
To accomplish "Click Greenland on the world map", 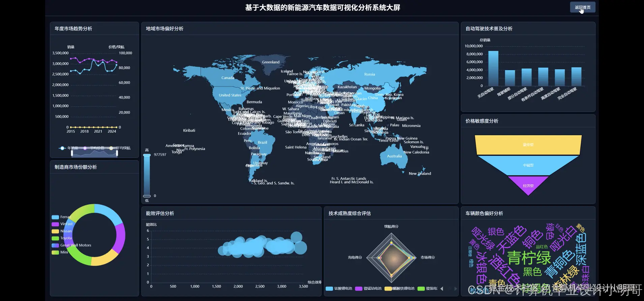I will [x=271, y=62].
